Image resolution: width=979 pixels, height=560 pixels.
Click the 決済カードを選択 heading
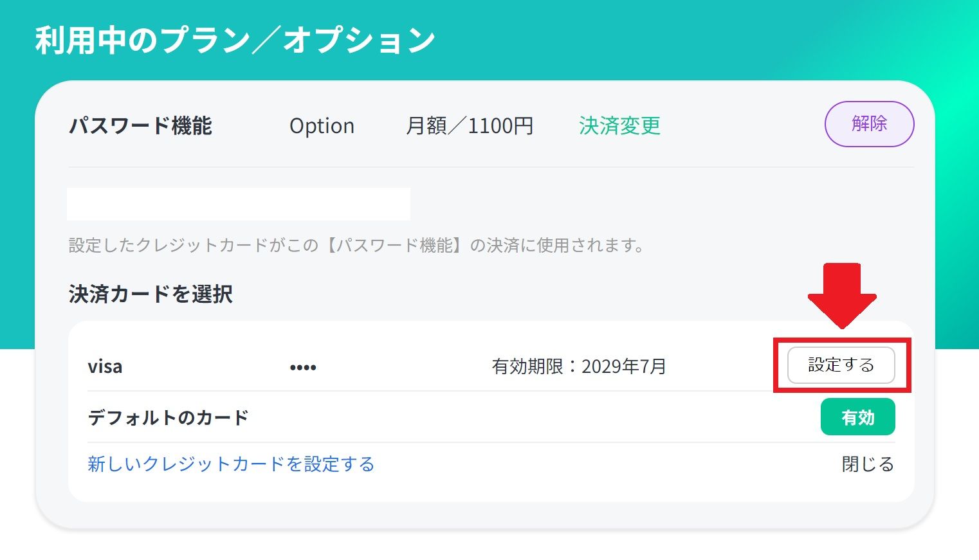pos(151,294)
